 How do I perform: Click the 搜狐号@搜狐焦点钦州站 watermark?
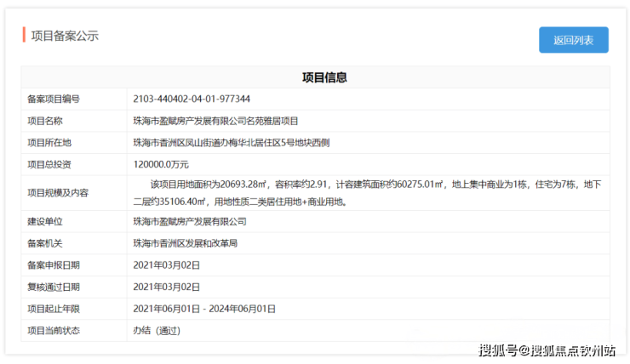(x=547, y=350)
